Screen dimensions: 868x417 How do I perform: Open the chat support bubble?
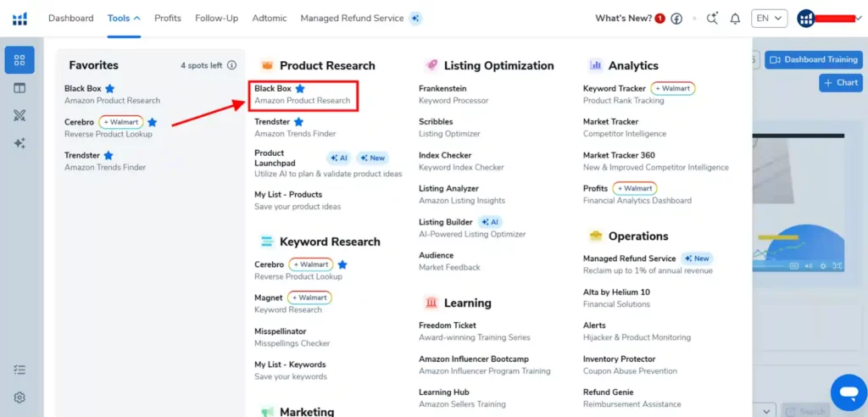tap(847, 391)
